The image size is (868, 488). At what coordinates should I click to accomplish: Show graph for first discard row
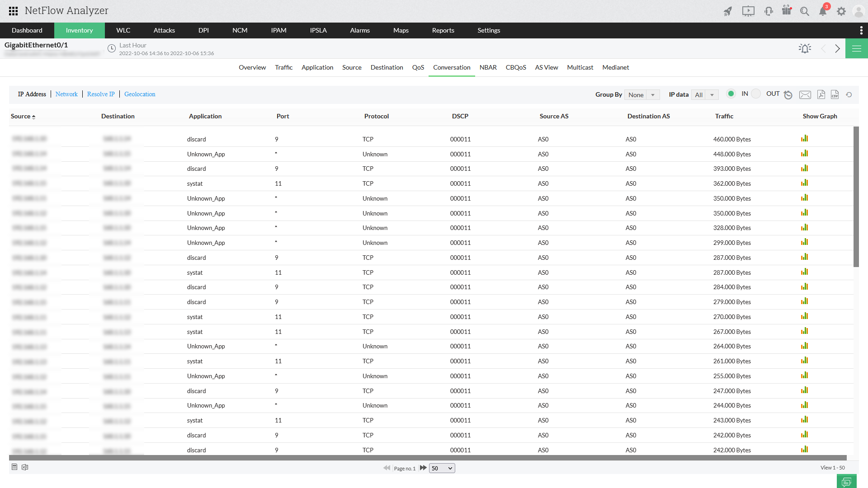tap(804, 139)
